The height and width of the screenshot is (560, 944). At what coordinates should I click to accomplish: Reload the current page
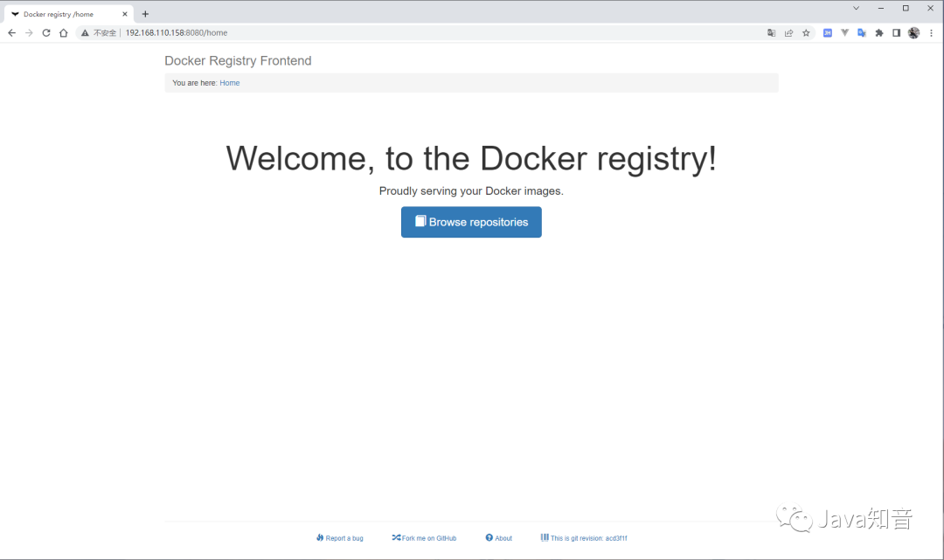(45, 32)
